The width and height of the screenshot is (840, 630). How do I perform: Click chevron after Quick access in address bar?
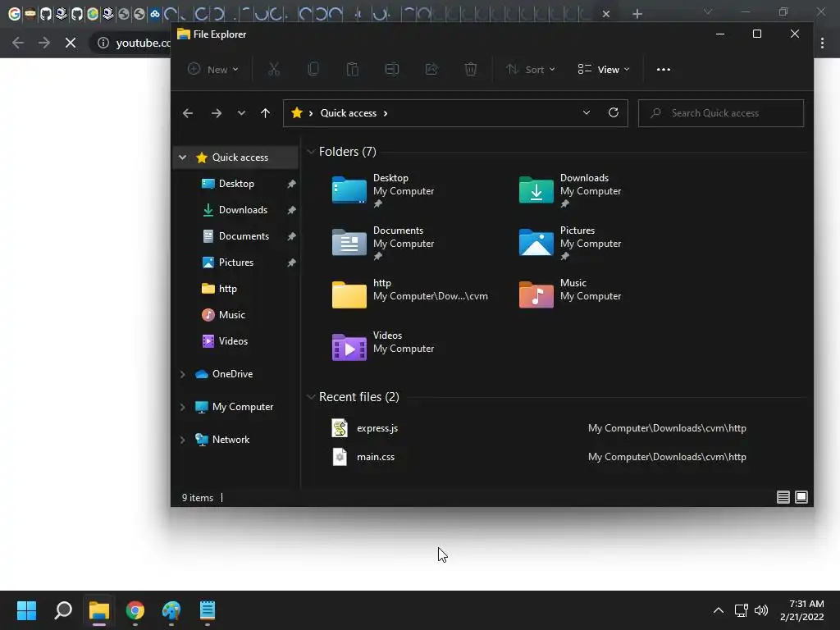pos(386,113)
